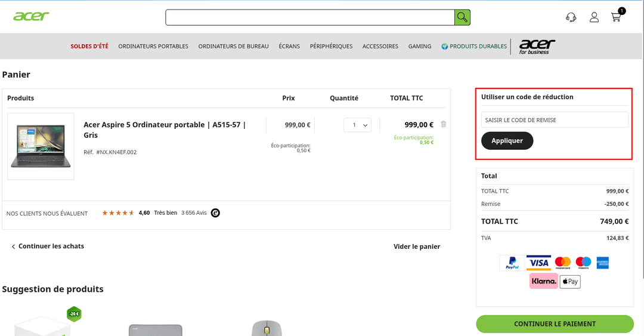Click the Klarna payment logo

pyautogui.click(x=544, y=281)
